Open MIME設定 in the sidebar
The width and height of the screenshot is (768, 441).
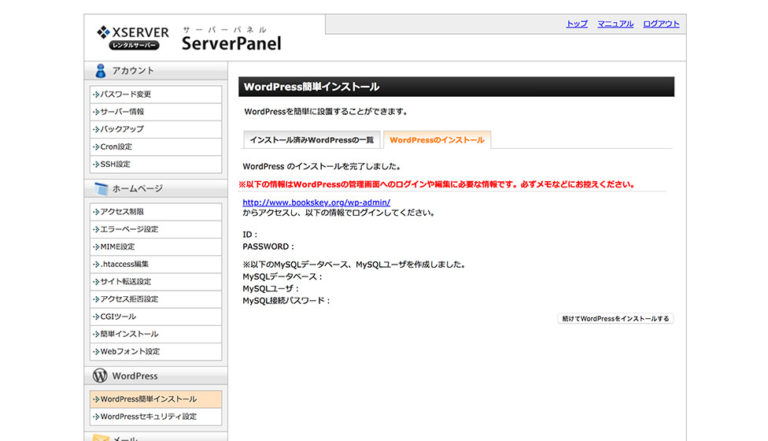click(156, 247)
